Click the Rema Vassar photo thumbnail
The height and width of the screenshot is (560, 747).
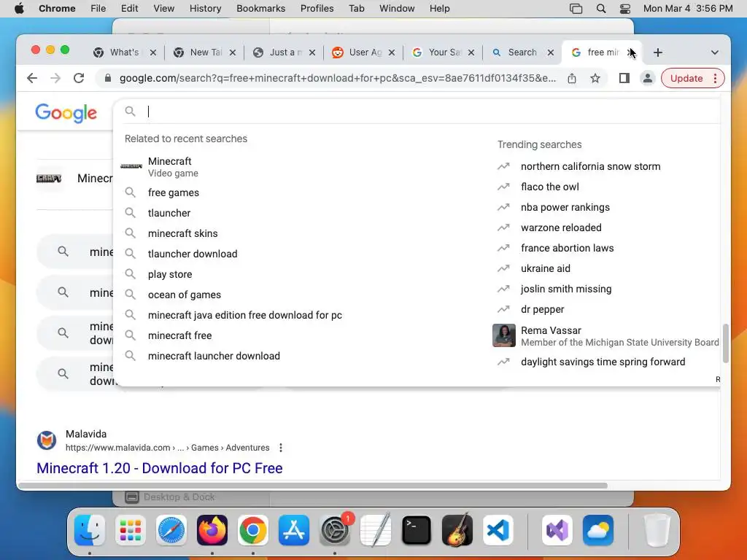(504, 335)
